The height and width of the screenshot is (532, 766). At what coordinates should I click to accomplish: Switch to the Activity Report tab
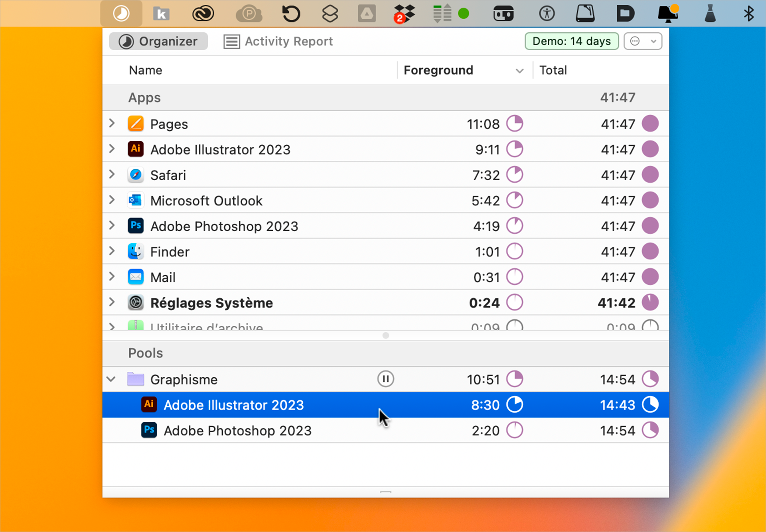[278, 41]
